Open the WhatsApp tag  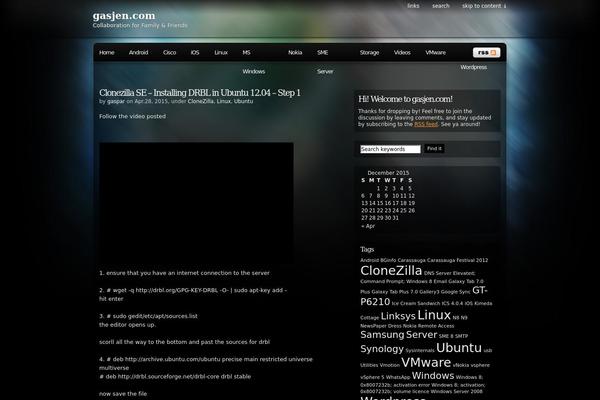coord(398,377)
